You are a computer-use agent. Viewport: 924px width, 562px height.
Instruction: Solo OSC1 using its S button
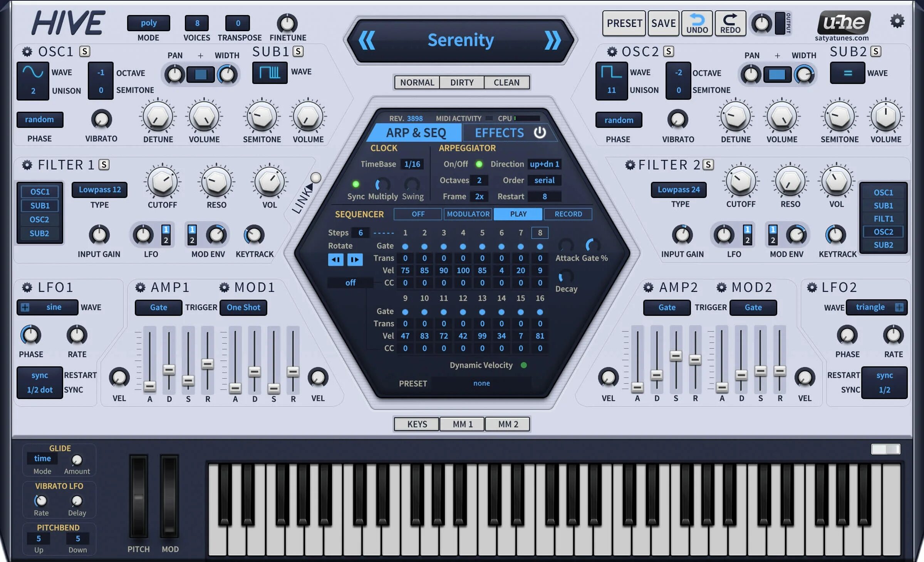pyautogui.click(x=85, y=51)
